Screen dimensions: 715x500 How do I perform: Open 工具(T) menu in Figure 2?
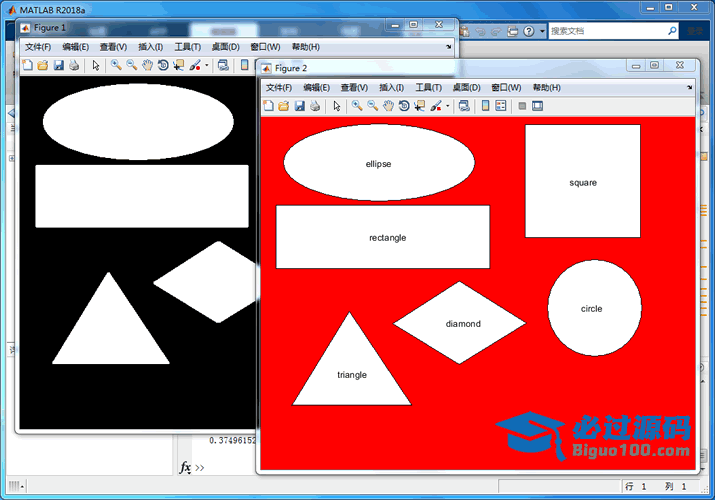click(x=428, y=88)
